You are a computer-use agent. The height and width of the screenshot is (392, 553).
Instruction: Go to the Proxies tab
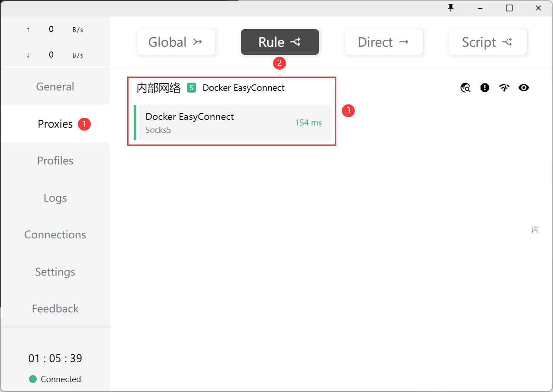(x=55, y=124)
